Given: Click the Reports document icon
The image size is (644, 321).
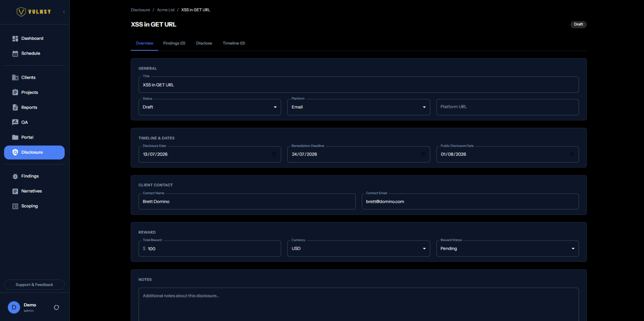Looking at the screenshot, I should tap(15, 107).
